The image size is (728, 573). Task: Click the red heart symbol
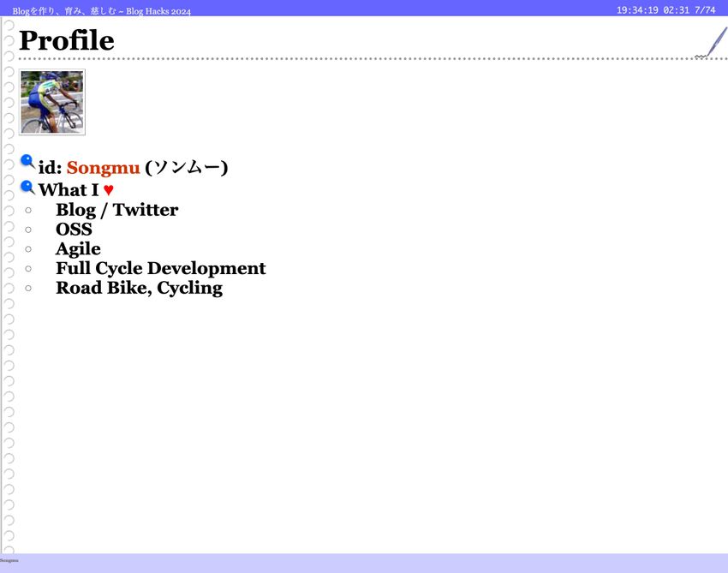click(x=108, y=190)
